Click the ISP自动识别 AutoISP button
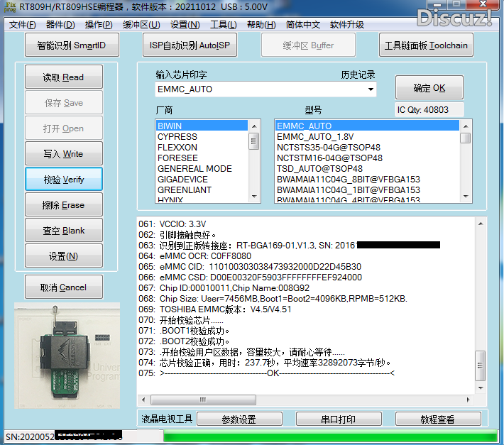This screenshot has width=504, height=445. pyautogui.click(x=190, y=45)
